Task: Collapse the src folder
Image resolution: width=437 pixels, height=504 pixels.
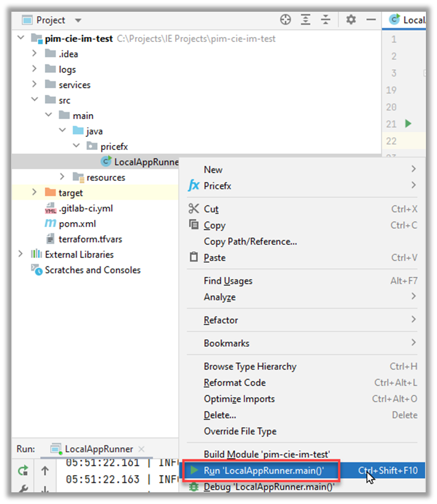Action: point(35,100)
